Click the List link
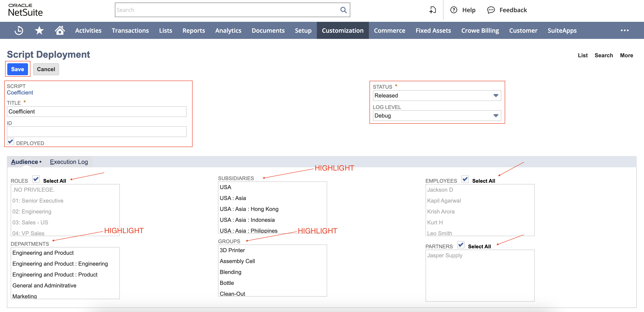 (583, 56)
